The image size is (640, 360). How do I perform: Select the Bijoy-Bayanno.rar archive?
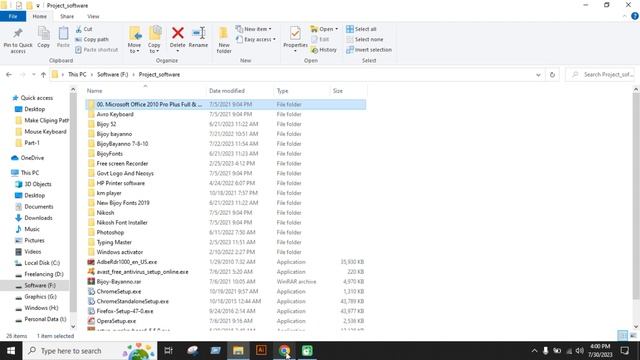(x=226, y=282)
